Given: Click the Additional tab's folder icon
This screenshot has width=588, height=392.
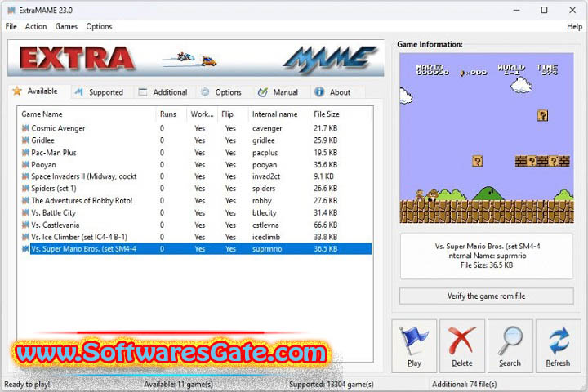Looking at the screenshot, I should [142, 92].
